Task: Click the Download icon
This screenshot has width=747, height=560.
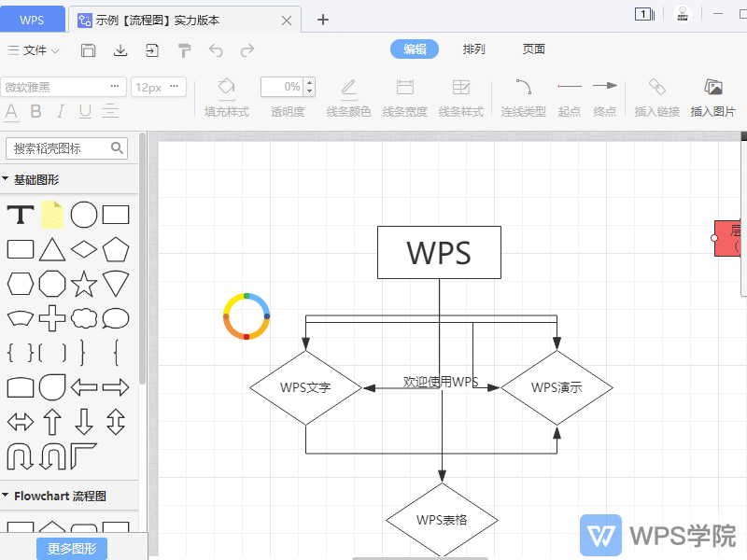Action: 120,50
